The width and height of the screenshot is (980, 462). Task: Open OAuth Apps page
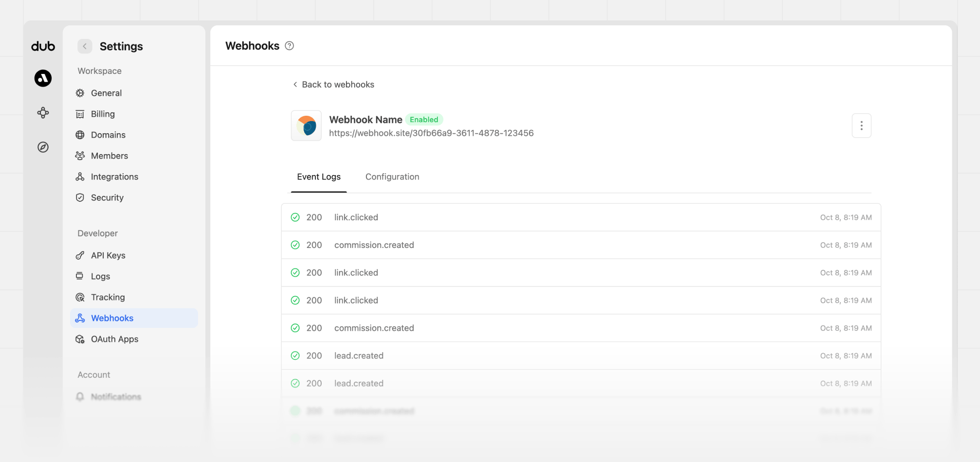[x=134, y=339]
